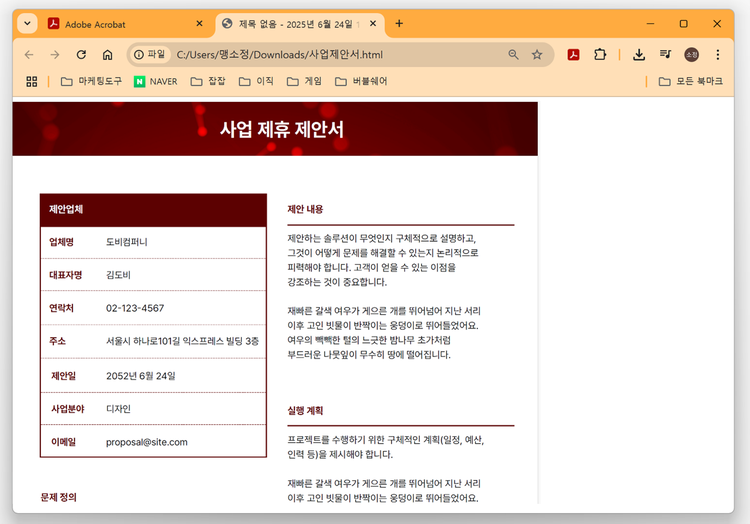The height and width of the screenshot is (524, 750).
Task: Close the 제목 없음 tab
Action: coord(373,23)
